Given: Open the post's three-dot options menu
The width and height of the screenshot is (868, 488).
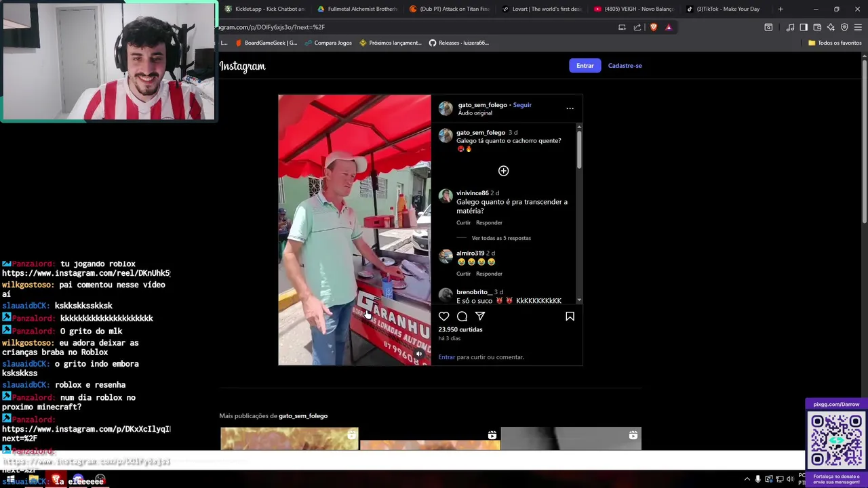Looking at the screenshot, I should [x=570, y=108].
